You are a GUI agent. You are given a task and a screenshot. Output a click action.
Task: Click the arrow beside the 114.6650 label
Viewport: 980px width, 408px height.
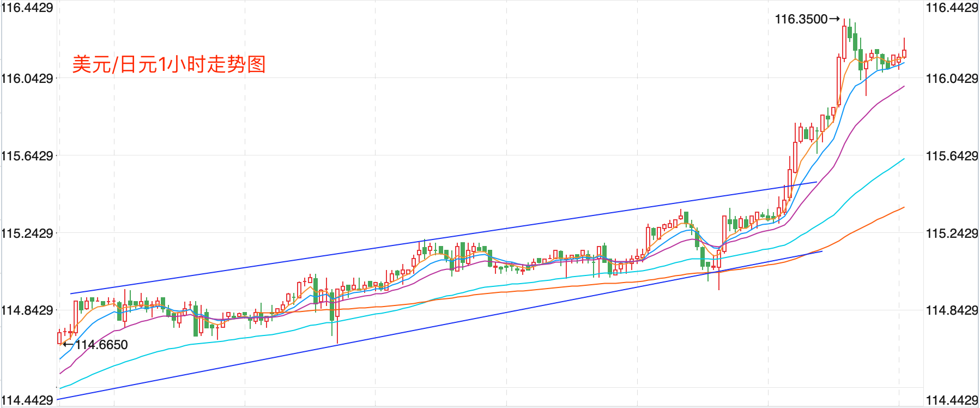[68, 344]
